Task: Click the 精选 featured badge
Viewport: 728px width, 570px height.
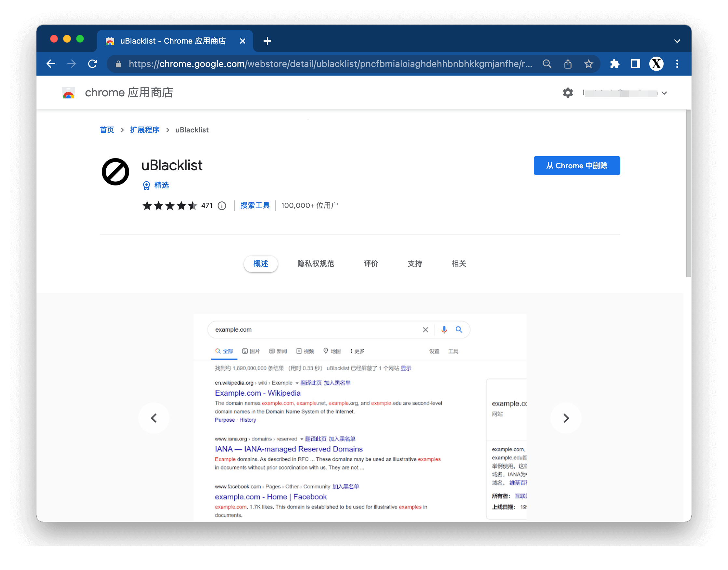Action: click(156, 185)
